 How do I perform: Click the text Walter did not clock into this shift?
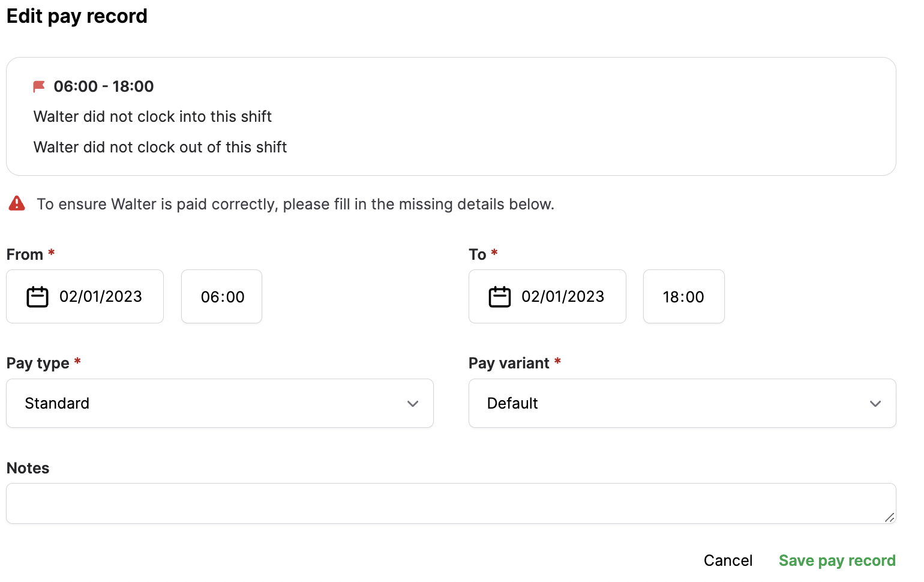coord(153,116)
